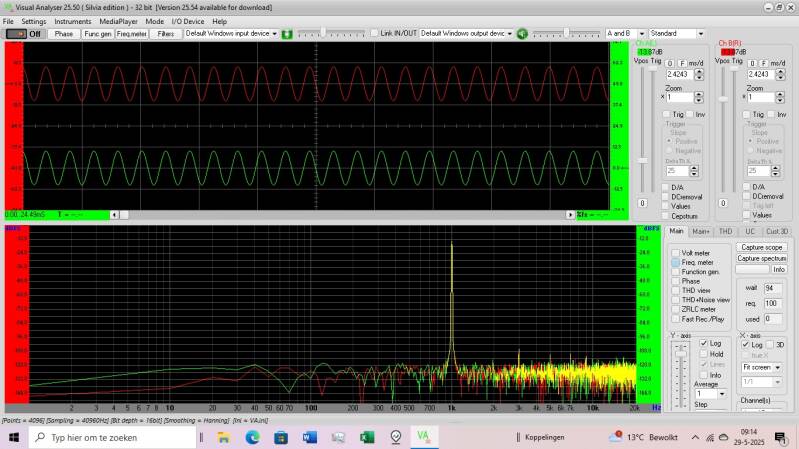Click the Filters toolbar button

pyautogui.click(x=166, y=33)
